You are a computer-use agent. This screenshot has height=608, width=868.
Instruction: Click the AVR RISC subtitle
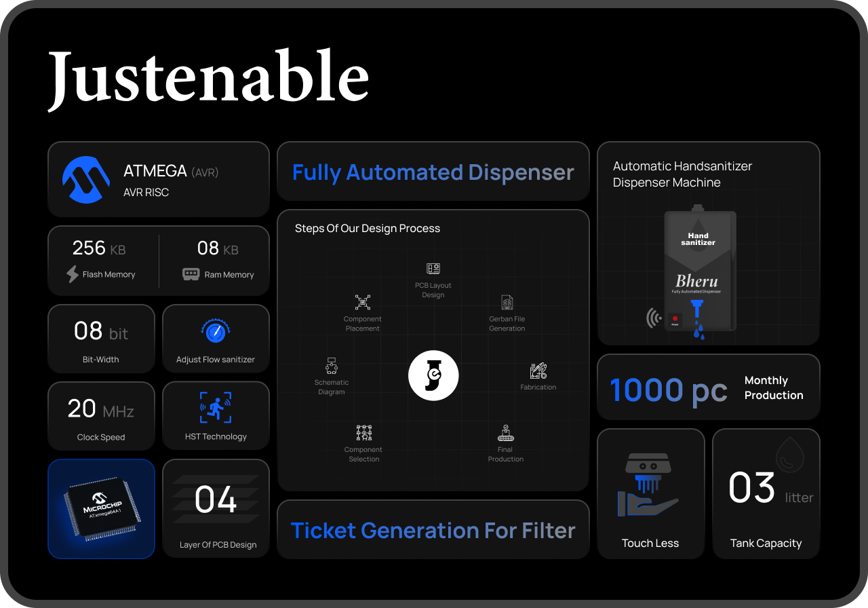146,192
